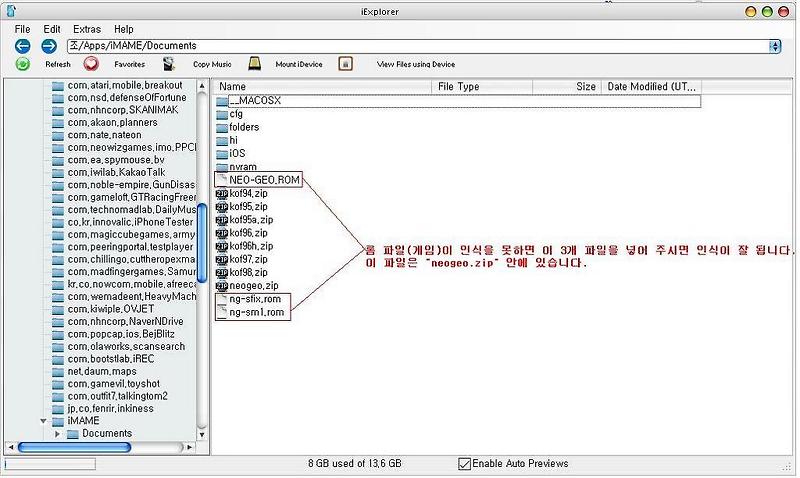Select the __MACOSX folder icon
The height and width of the screenshot is (478, 800).
[x=221, y=101]
